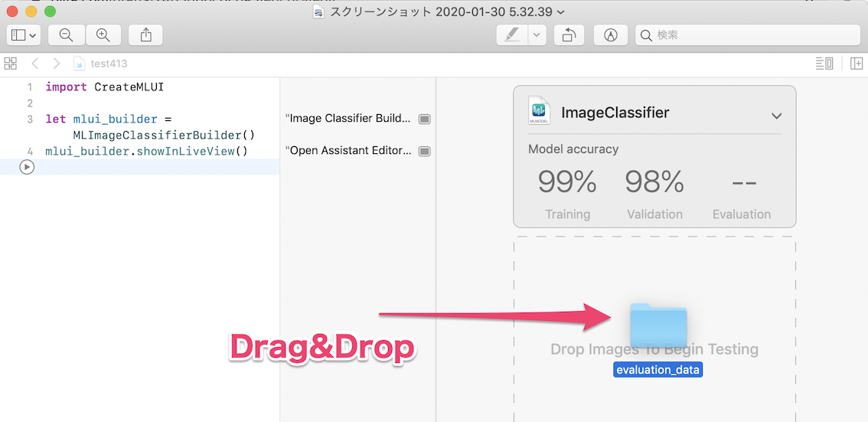Click the "Open Assistant Editor..." result text
Image resolution: width=868 pixels, height=422 pixels.
coord(348,151)
